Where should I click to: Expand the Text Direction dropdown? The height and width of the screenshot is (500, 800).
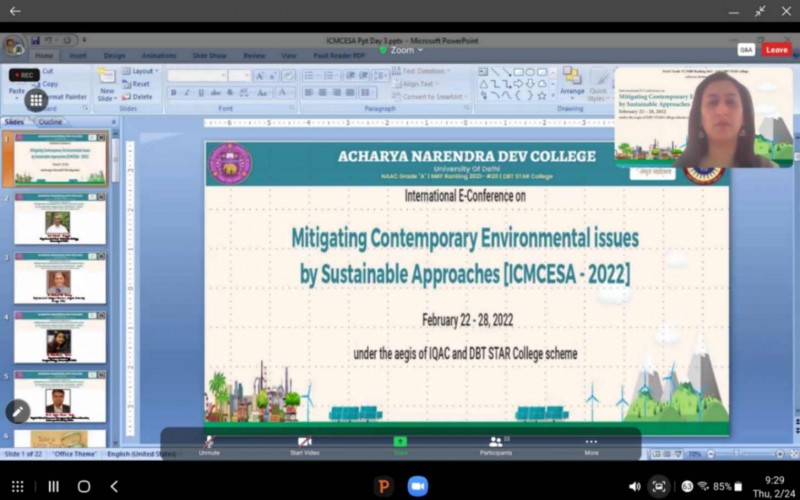click(x=421, y=71)
